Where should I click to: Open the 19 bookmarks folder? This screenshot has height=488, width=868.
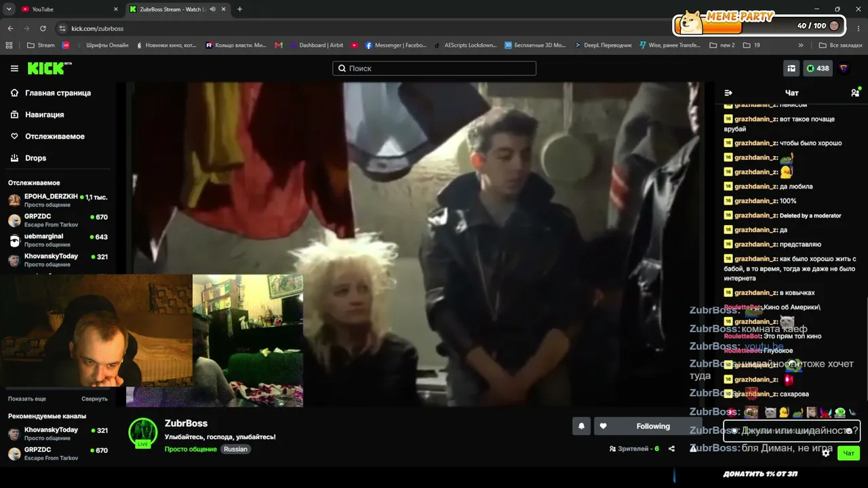point(751,45)
